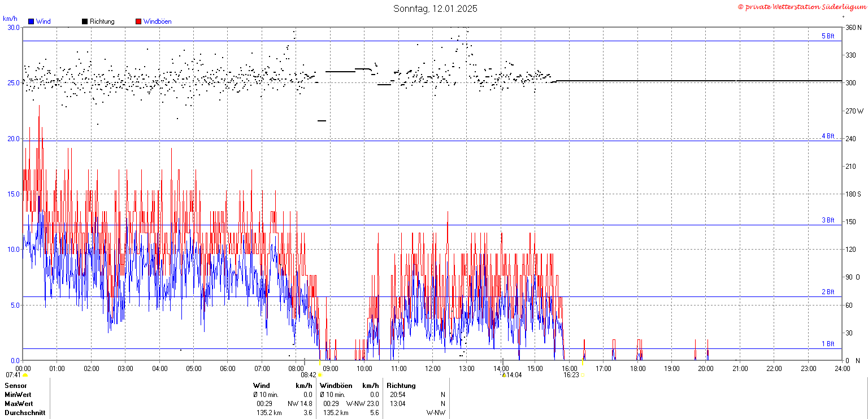Viewport: 868px width, 419px height.
Task: Click the 5 Bft threshold label
Action: point(828,36)
